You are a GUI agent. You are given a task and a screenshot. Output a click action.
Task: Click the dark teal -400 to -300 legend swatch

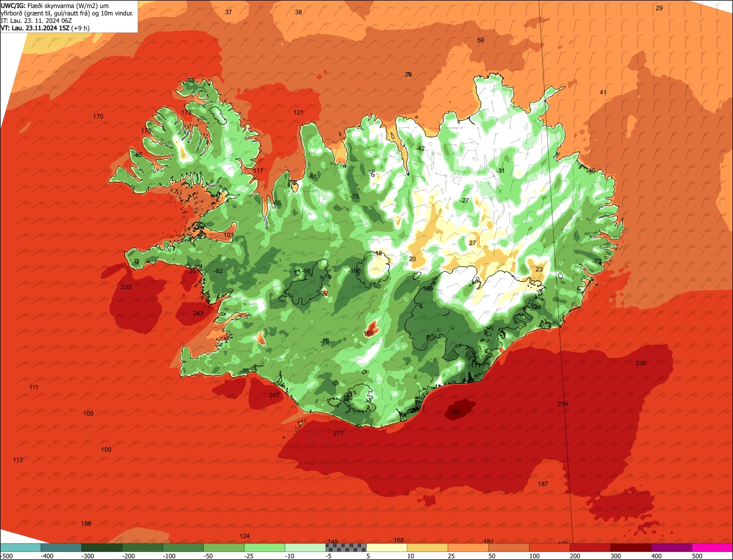point(61,548)
